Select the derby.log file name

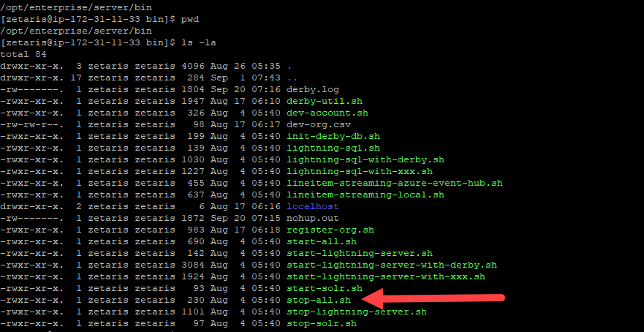pyautogui.click(x=313, y=89)
